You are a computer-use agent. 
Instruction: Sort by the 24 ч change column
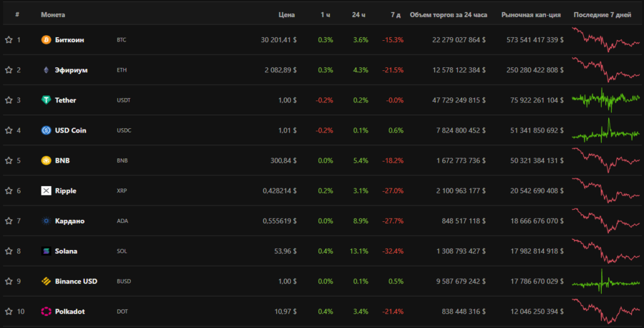tap(358, 15)
